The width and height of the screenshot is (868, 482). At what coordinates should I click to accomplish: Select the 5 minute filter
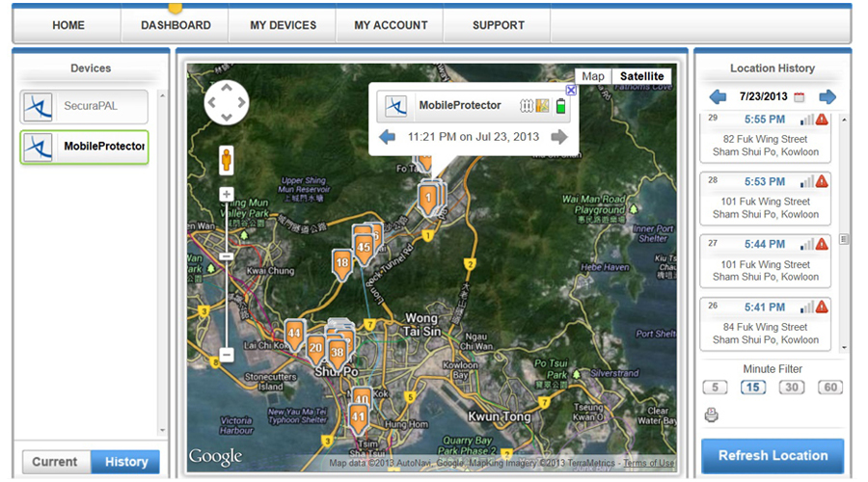pos(715,388)
